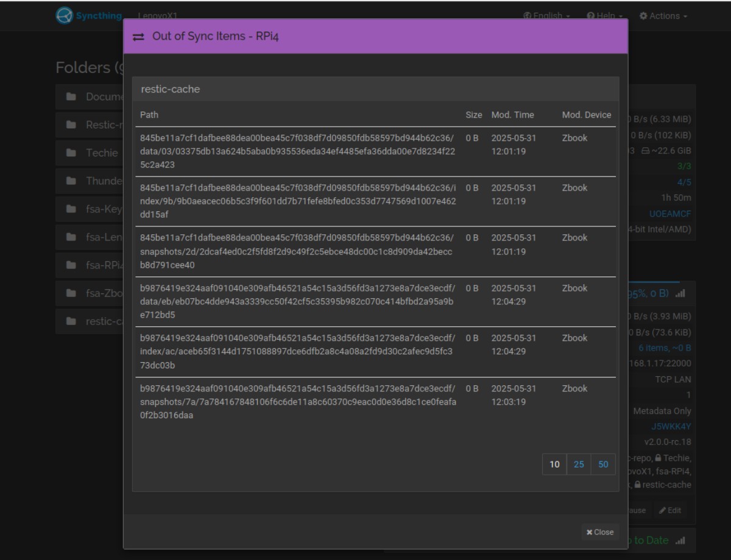Open the J5WKK4Y device ID link
The width and height of the screenshot is (731, 560).
(x=671, y=427)
